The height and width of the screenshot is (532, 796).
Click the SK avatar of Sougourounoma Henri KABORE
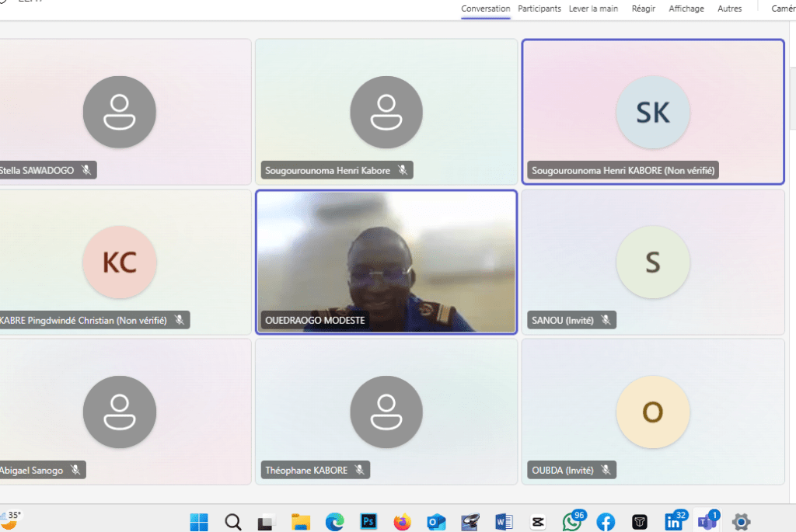[652, 113]
